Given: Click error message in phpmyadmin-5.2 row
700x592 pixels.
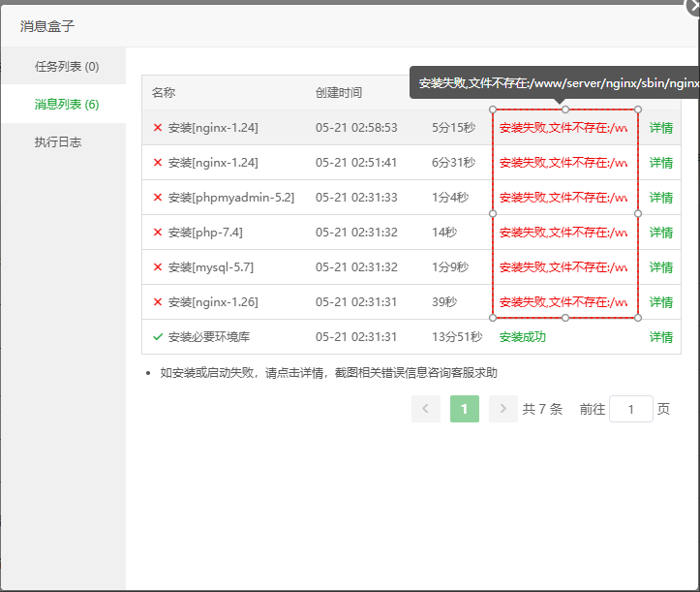Looking at the screenshot, I should pos(563,198).
